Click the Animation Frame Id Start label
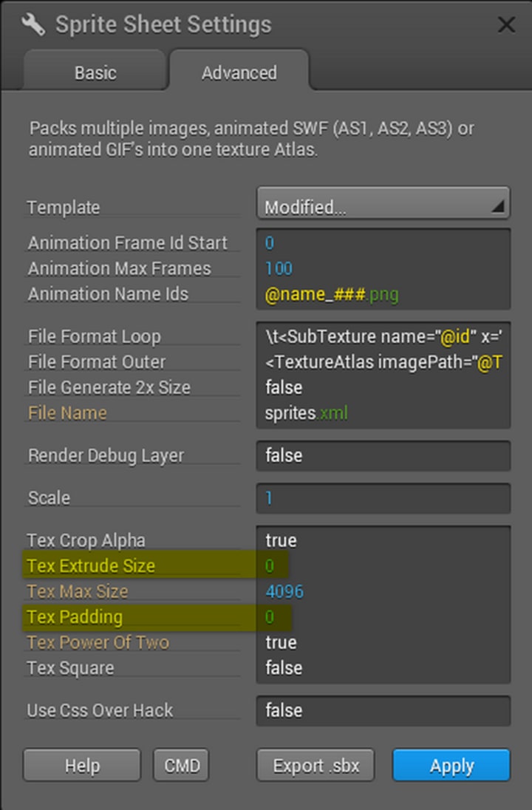This screenshot has height=810, width=532. (128, 243)
